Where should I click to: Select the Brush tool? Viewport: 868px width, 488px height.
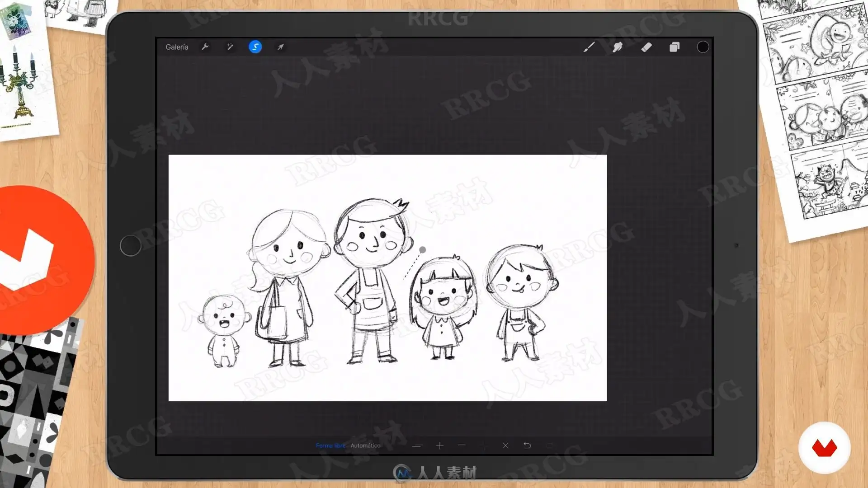point(589,47)
